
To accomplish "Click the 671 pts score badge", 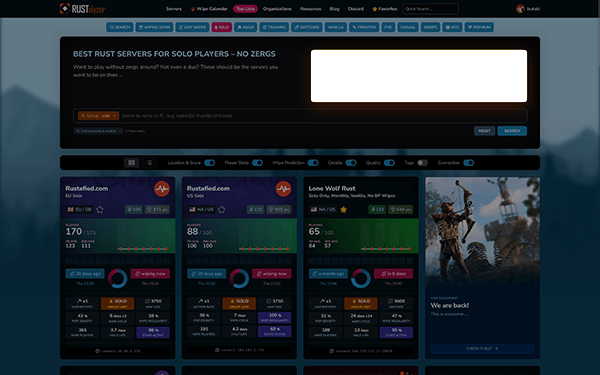I will pyautogui.click(x=157, y=209).
